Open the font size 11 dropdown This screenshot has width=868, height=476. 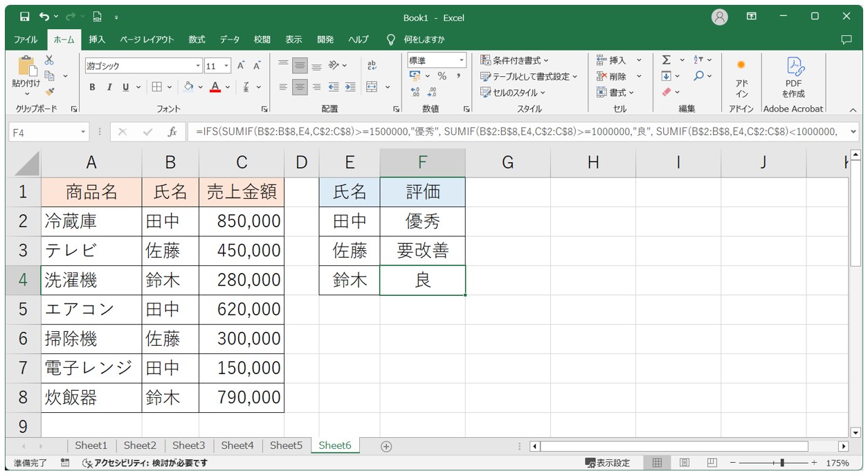tap(228, 66)
